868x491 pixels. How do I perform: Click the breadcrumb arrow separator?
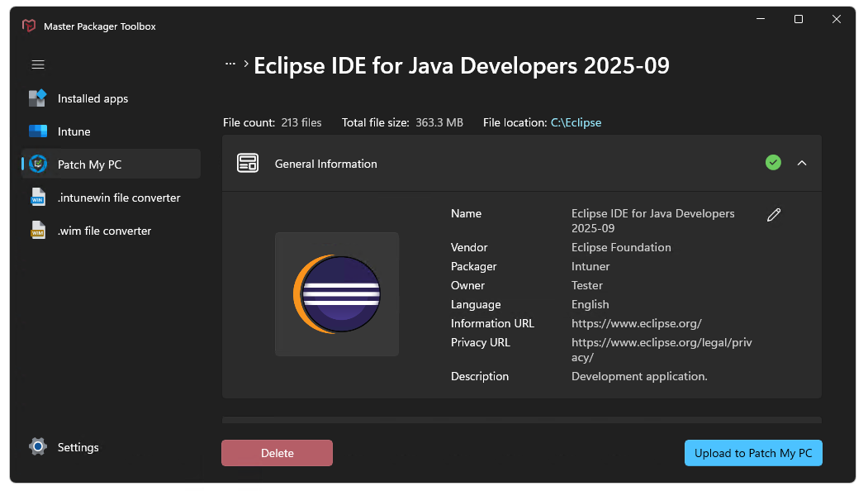246,64
